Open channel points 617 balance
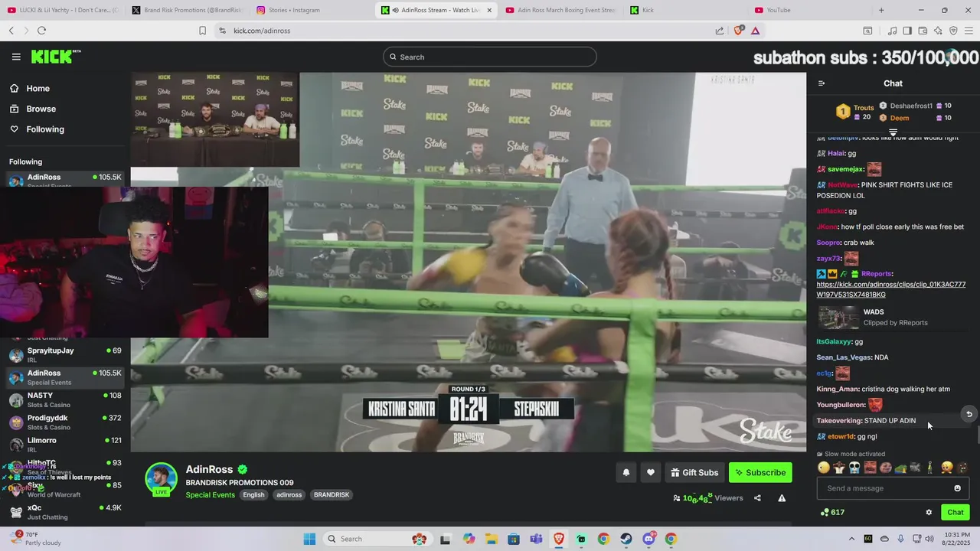The image size is (980, 551). (832, 513)
